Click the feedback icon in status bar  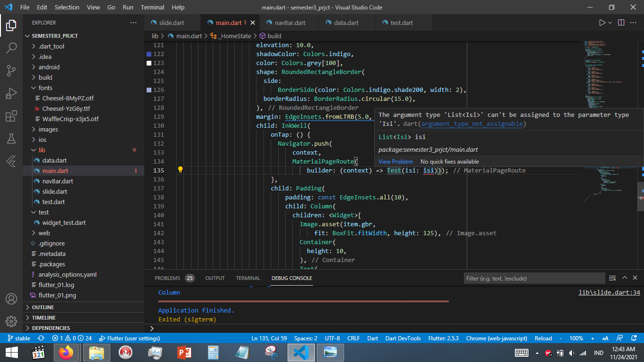[x=620, y=338]
